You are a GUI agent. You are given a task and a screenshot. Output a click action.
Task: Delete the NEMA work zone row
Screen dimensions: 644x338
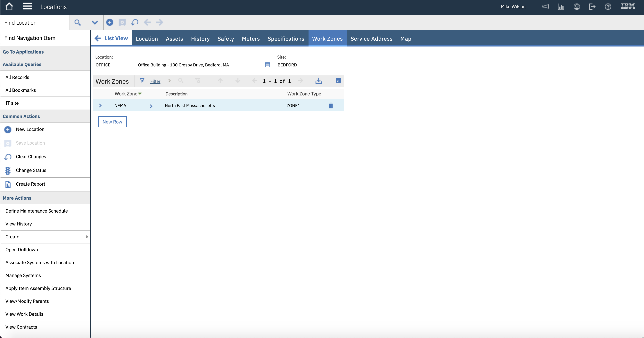(x=331, y=106)
